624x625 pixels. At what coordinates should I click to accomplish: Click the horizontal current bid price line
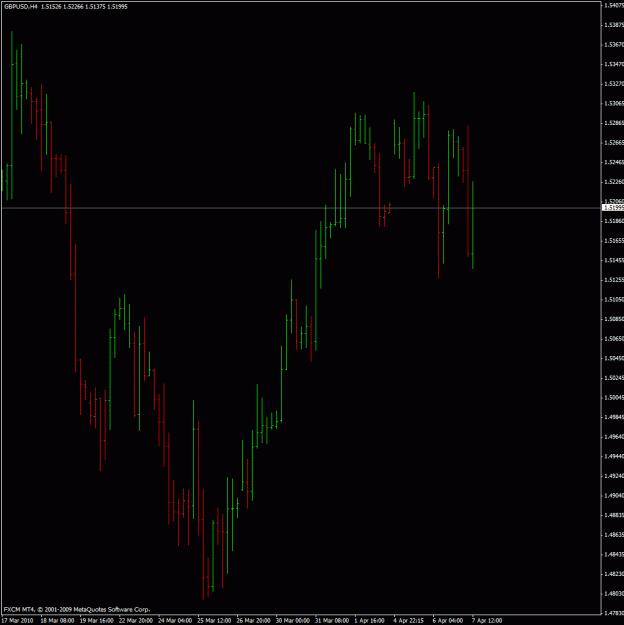(x=301, y=208)
